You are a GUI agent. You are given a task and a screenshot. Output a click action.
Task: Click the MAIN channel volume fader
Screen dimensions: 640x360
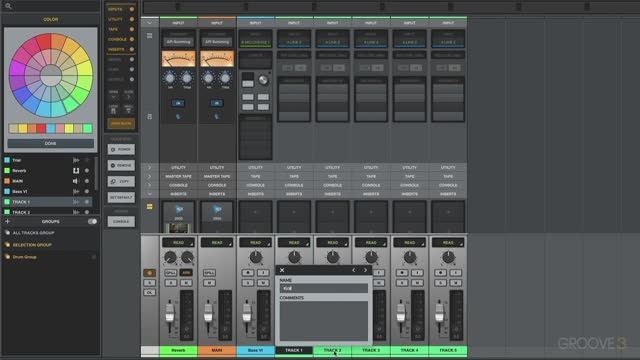(208, 313)
